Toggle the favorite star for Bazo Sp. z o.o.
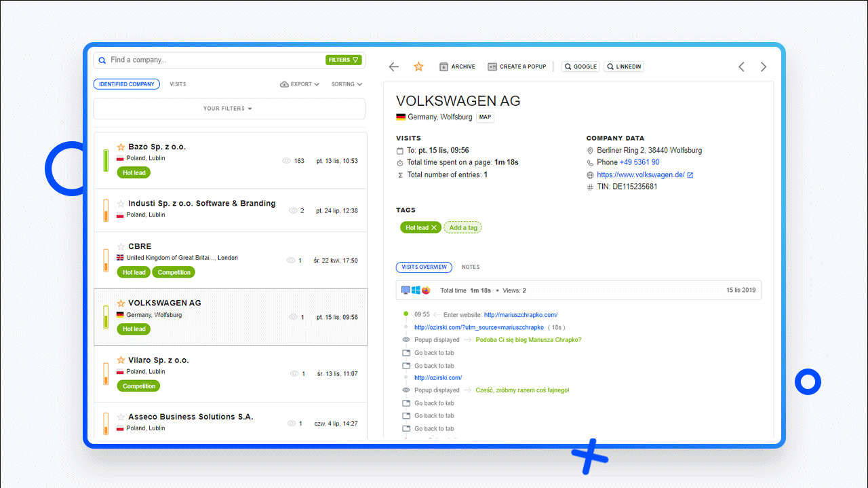The width and height of the screenshot is (868, 488). coord(121,147)
